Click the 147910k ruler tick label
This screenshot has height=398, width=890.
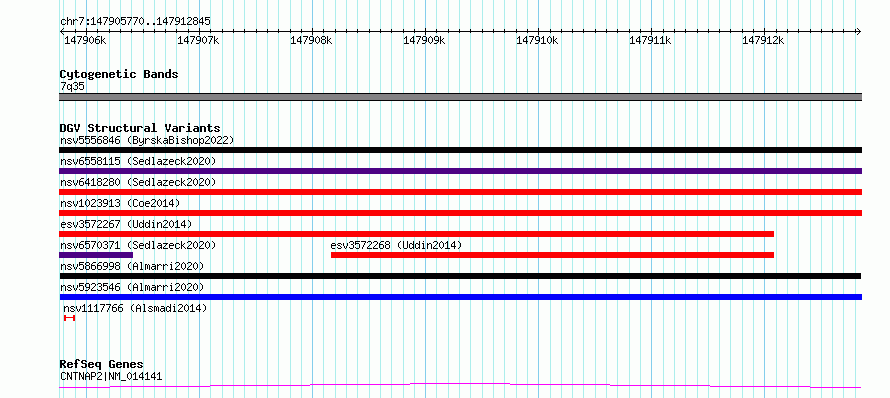coord(537,40)
